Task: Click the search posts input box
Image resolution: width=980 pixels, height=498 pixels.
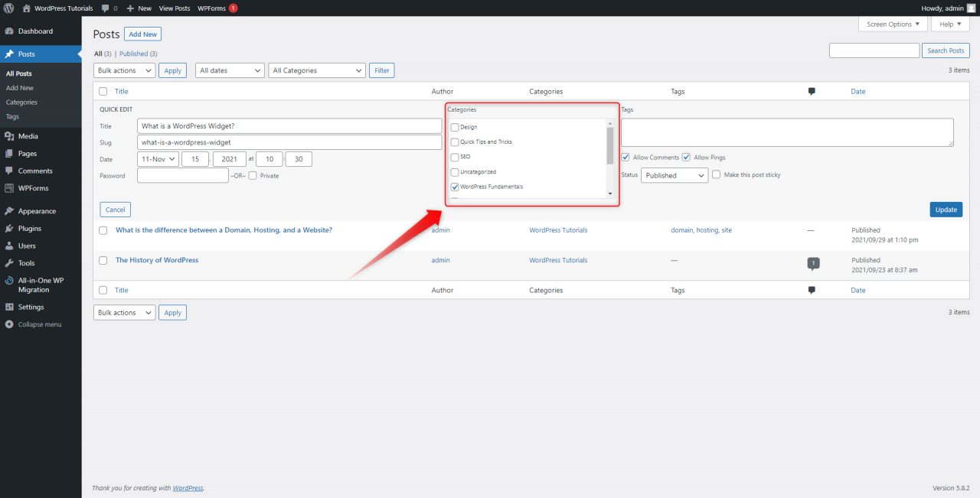Action: pos(874,50)
